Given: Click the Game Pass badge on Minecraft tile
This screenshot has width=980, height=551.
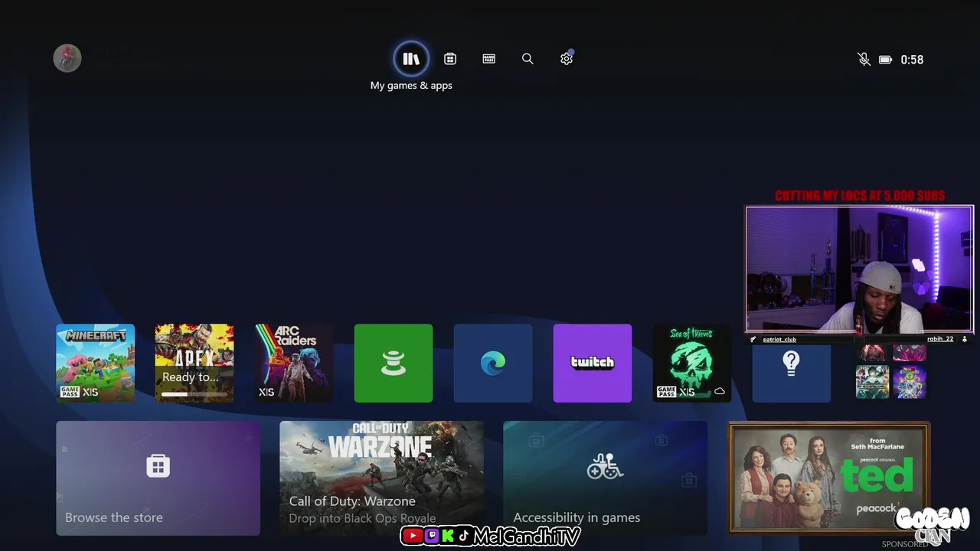Looking at the screenshot, I should tap(70, 392).
